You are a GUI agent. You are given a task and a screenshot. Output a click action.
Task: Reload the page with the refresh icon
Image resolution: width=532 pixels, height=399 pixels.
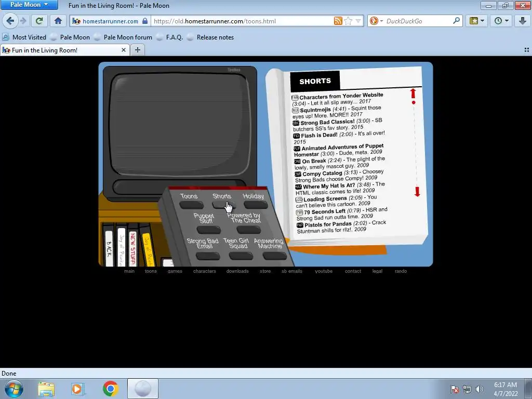[x=39, y=21]
